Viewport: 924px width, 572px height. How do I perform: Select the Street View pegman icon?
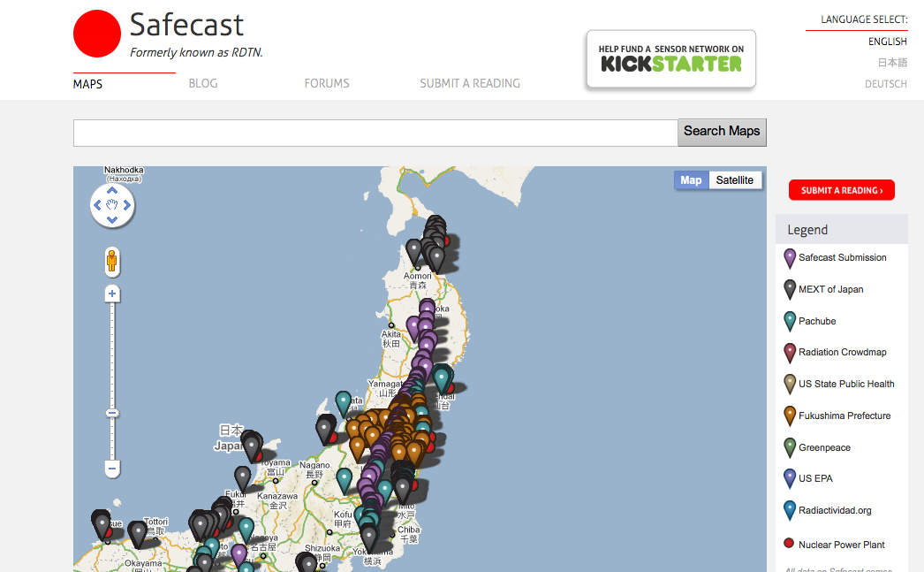click(112, 262)
